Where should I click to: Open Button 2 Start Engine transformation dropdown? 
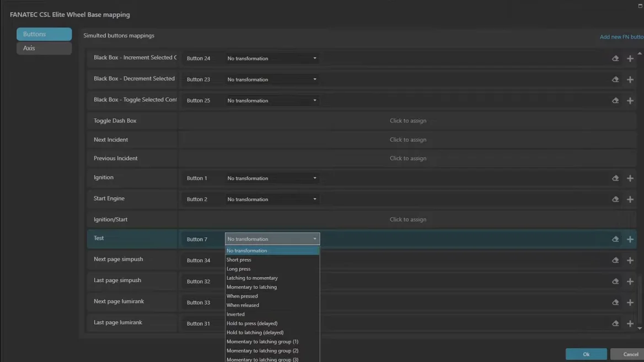point(272,199)
